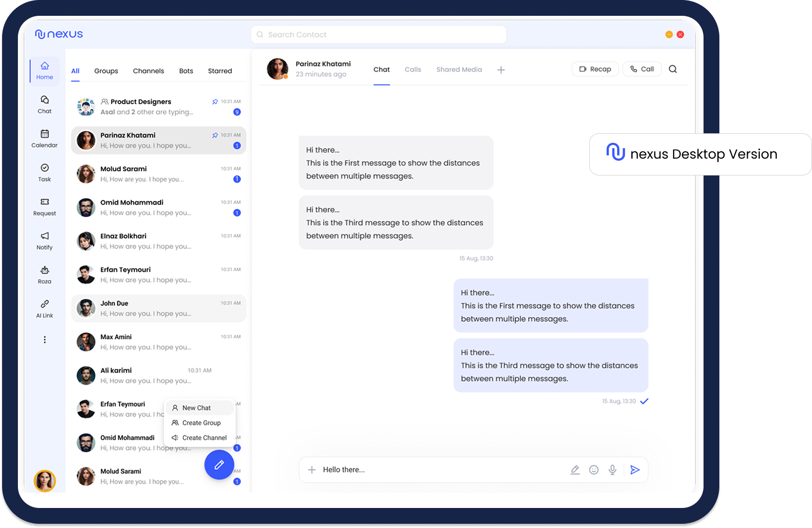Open attachment plus in message field
The image size is (812, 528).
click(x=312, y=470)
